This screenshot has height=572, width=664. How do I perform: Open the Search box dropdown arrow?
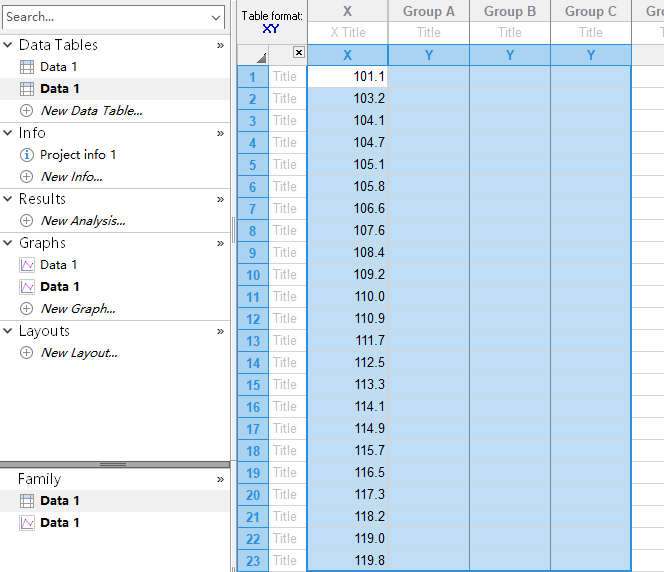click(216, 17)
